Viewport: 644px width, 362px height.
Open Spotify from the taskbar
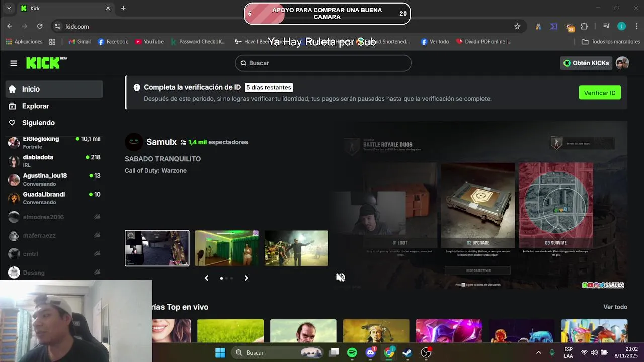pos(352,353)
